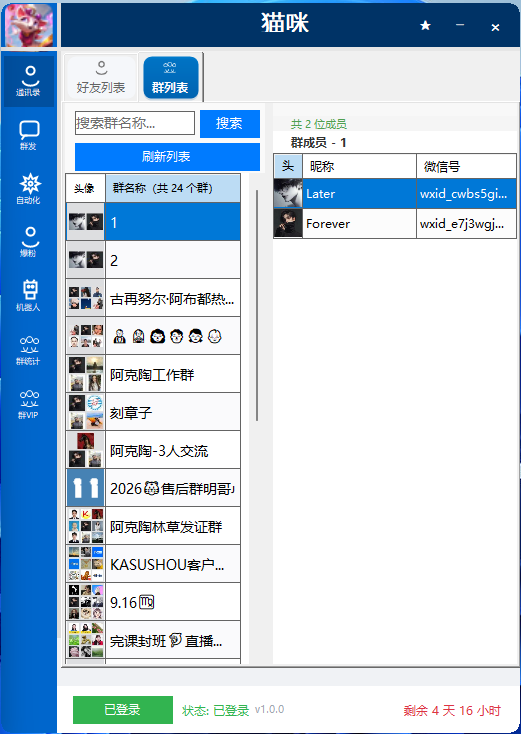Click the 昵称 column header

(360, 166)
